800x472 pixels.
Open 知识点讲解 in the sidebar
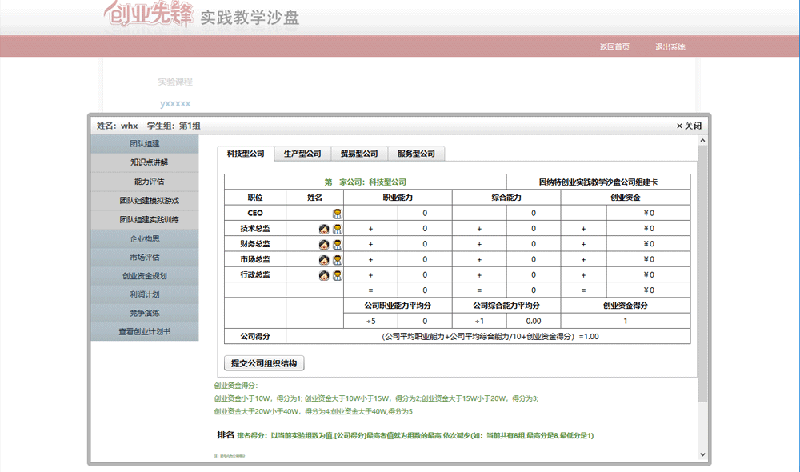(x=149, y=162)
